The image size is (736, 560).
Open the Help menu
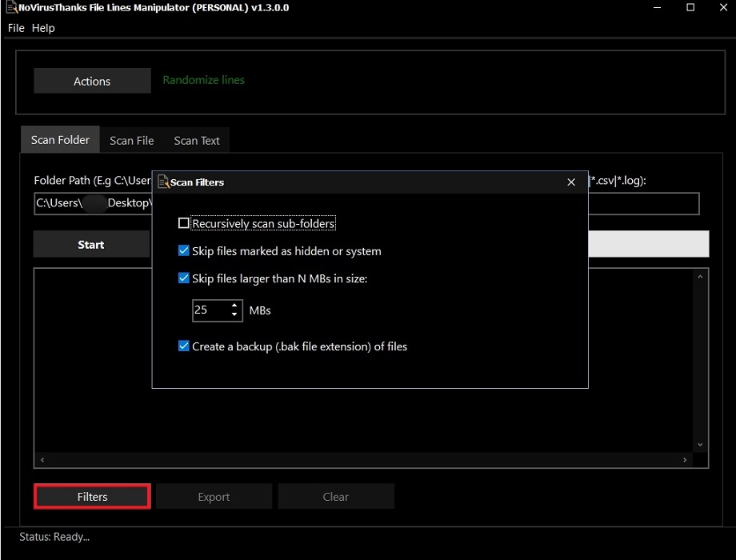click(43, 28)
